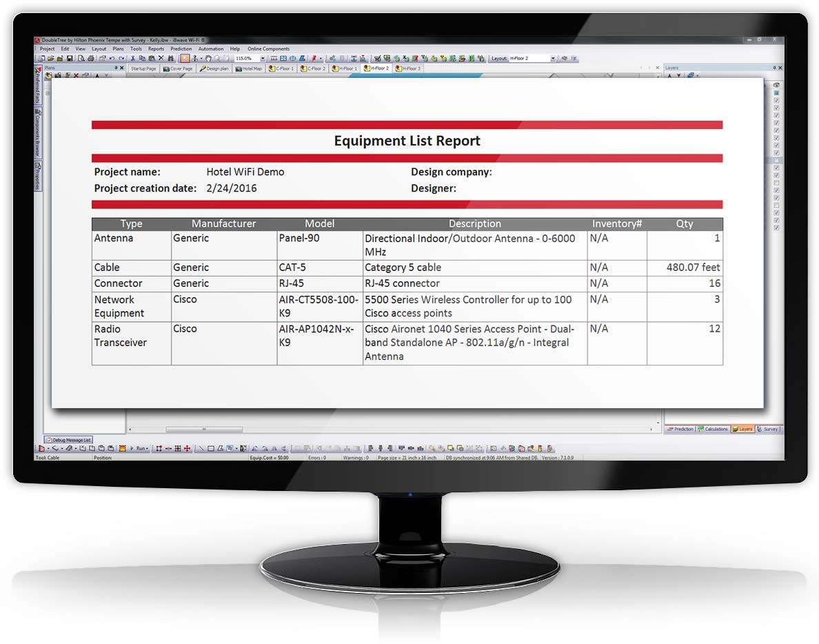This screenshot has width=819, height=644.
Task: Open the Layers panel stacked-windows dropdown
Action: click(697, 76)
